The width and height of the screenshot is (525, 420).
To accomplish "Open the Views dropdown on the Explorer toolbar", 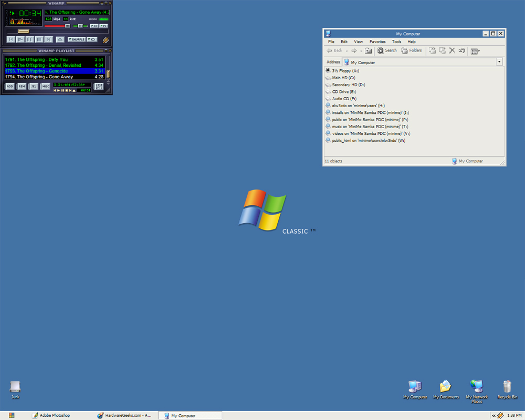I will click(x=476, y=50).
